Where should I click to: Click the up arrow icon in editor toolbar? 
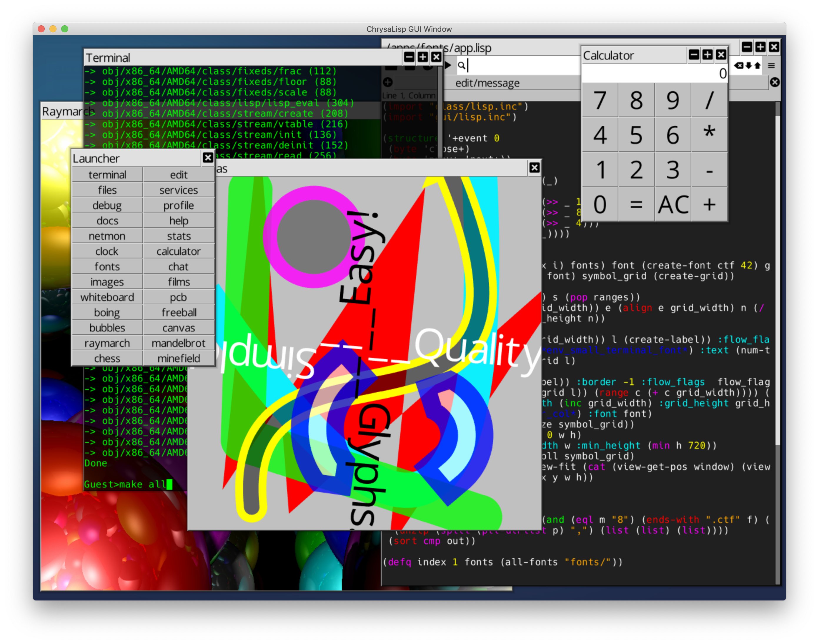[757, 66]
